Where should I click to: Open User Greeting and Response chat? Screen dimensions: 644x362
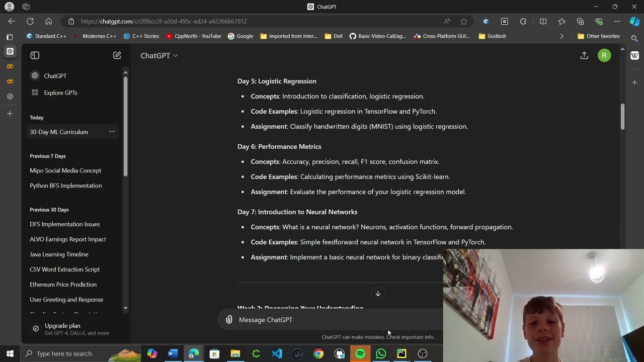[66, 300]
